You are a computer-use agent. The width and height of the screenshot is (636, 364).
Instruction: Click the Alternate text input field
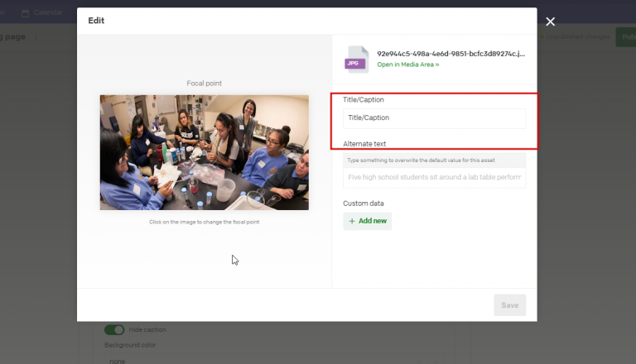pos(435,177)
